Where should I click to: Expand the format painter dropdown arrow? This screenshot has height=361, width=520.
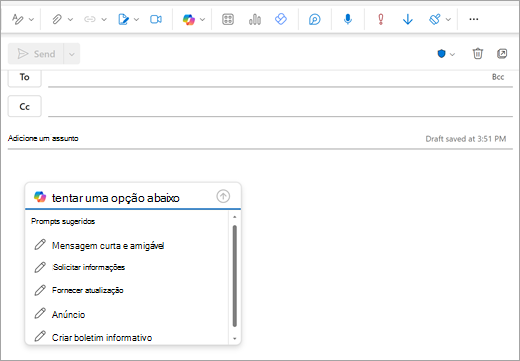pos(448,19)
